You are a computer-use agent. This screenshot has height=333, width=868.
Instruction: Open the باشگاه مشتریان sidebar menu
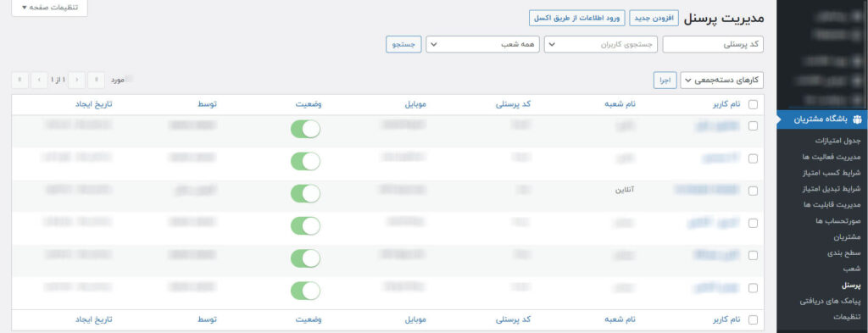coord(822,119)
